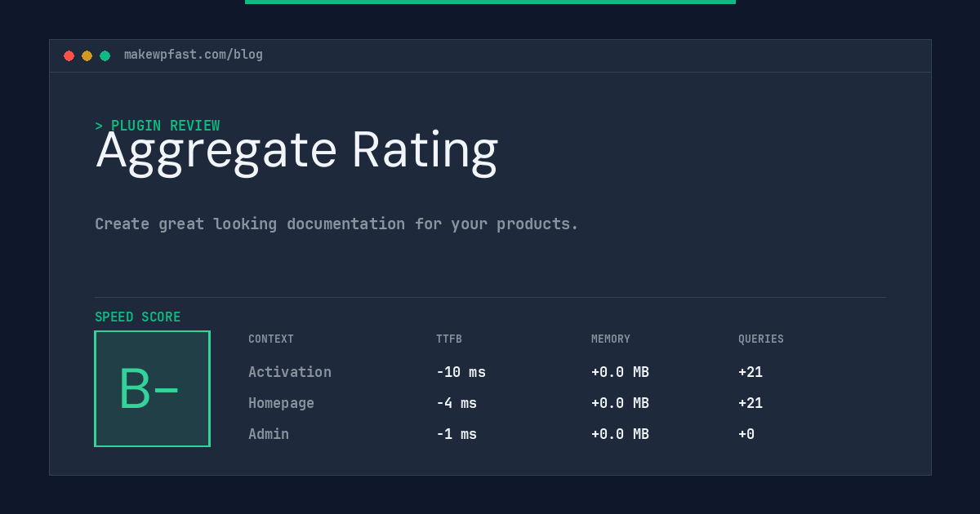Select the 'SPEED SCORE' label
Screen dimensions: 980x514
coord(138,317)
